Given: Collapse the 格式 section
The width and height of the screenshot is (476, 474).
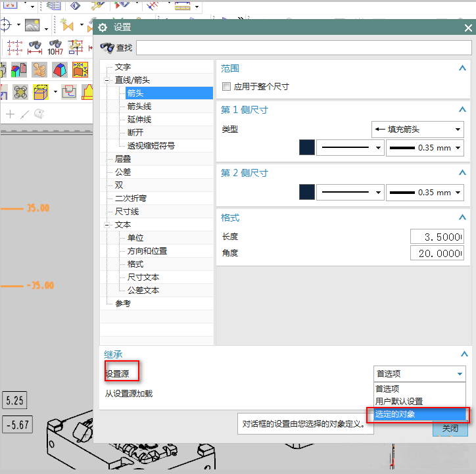Looking at the screenshot, I should (462, 218).
